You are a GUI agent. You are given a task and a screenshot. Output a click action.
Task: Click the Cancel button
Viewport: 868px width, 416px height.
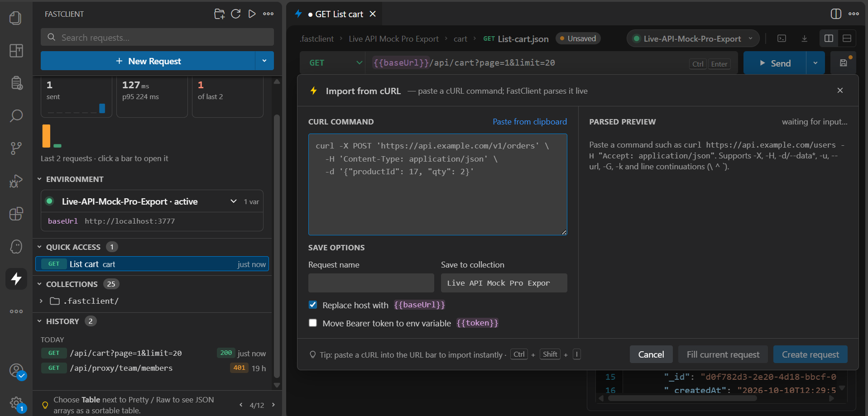[x=651, y=354]
